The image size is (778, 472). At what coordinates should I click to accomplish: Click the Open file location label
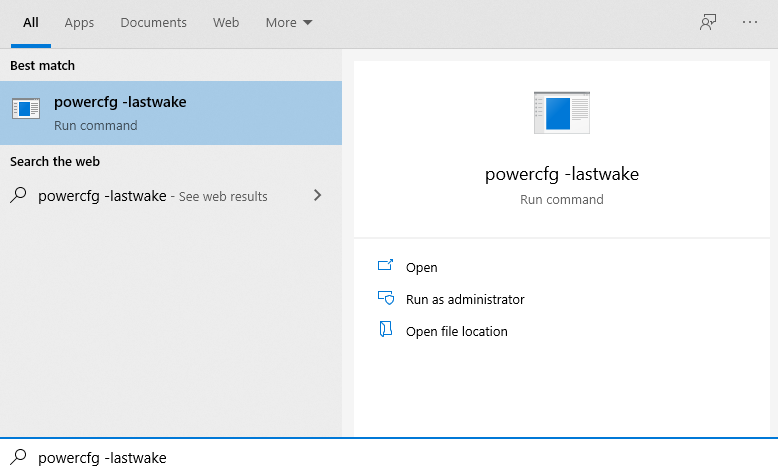[x=457, y=331]
